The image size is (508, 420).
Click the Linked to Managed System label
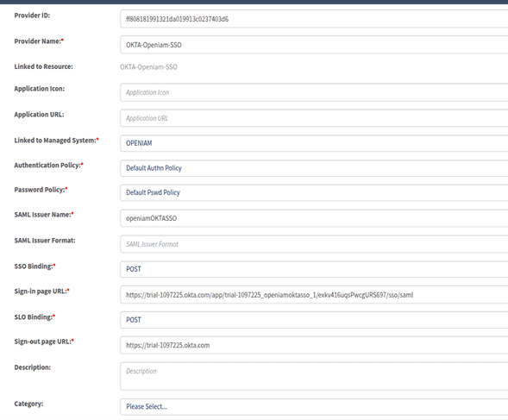tap(56, 141)
